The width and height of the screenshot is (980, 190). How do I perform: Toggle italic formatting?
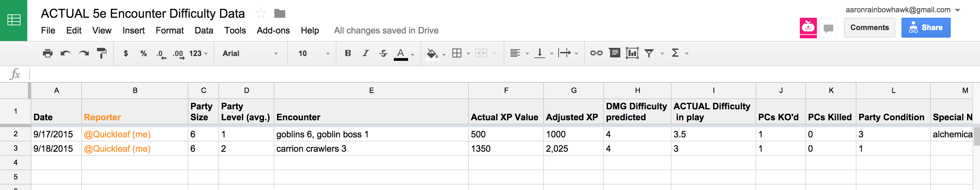coord(365,53)
